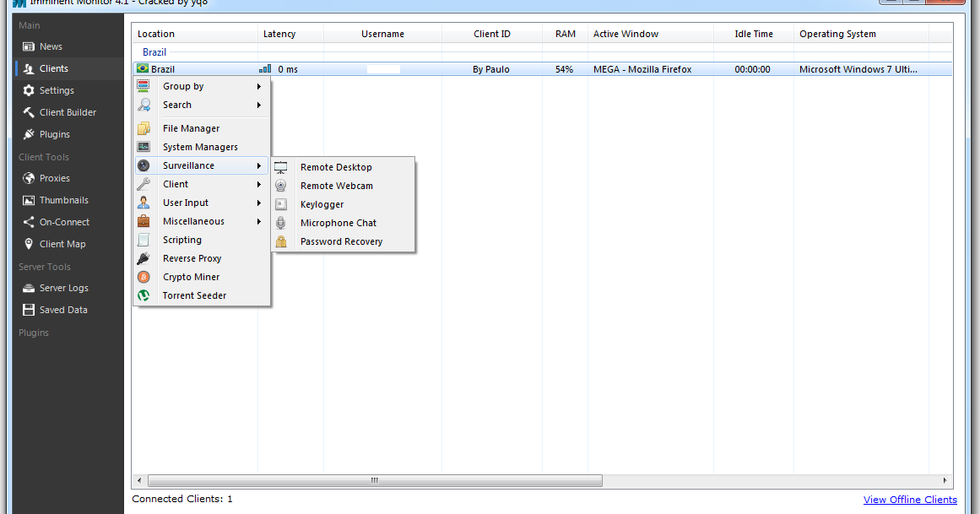Click the Crypto Miner bitcoin icon

143,277
